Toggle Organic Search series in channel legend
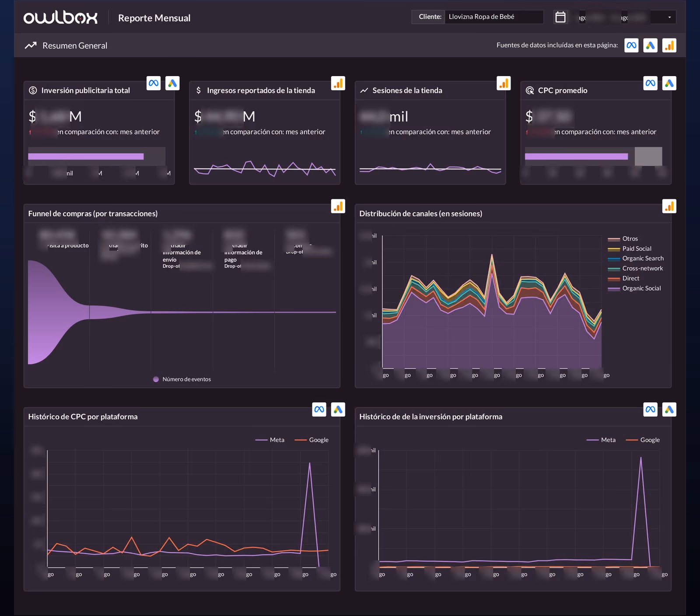The image size is (700, 616). coord(636,259)
